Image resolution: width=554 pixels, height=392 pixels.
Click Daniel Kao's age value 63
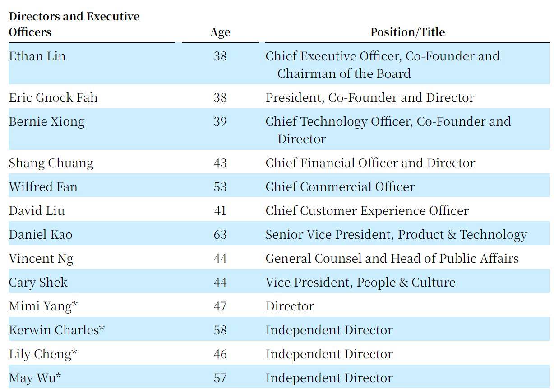(220, 235)
